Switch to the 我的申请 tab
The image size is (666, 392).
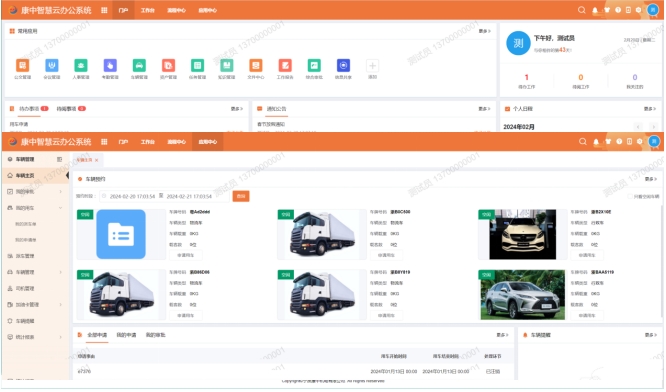click(x=126, y=336)
